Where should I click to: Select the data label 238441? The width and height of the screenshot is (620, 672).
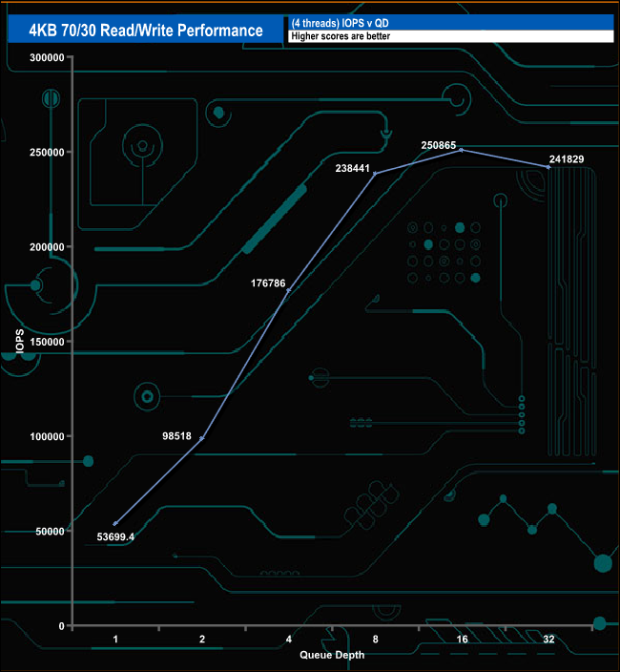(x=352, y=168)
